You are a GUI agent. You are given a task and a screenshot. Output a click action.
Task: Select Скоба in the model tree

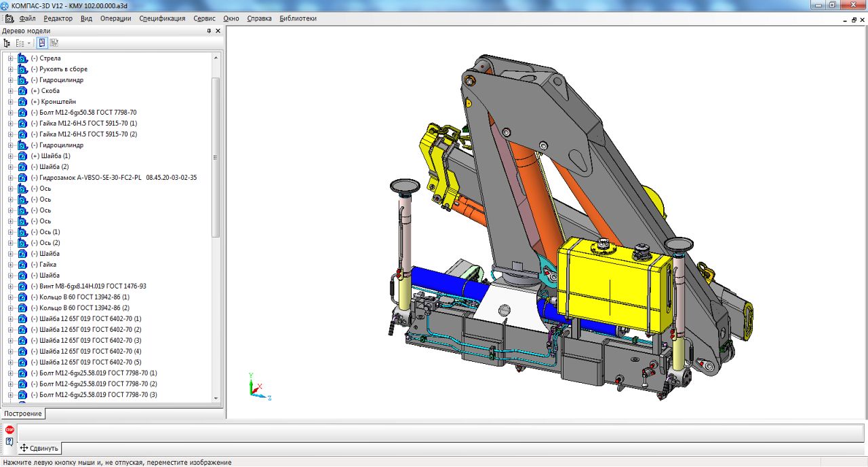click(50, 91)
